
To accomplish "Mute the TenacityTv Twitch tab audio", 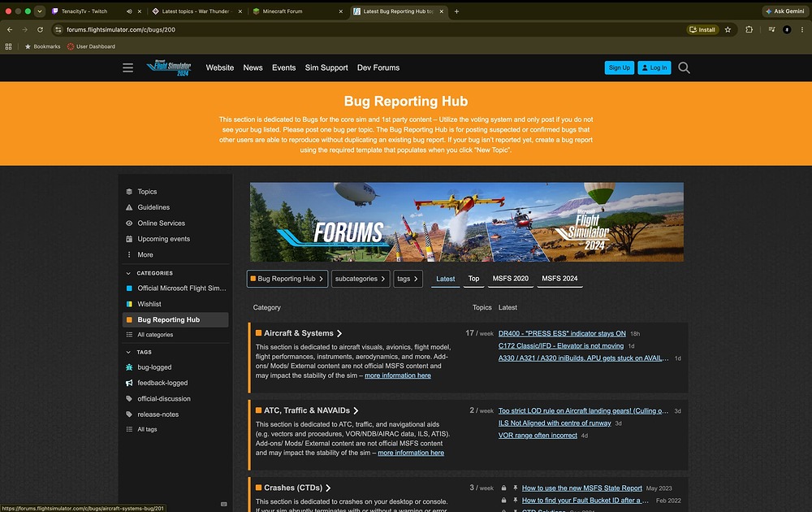I will pyautogui.click(x=129, y=11).
